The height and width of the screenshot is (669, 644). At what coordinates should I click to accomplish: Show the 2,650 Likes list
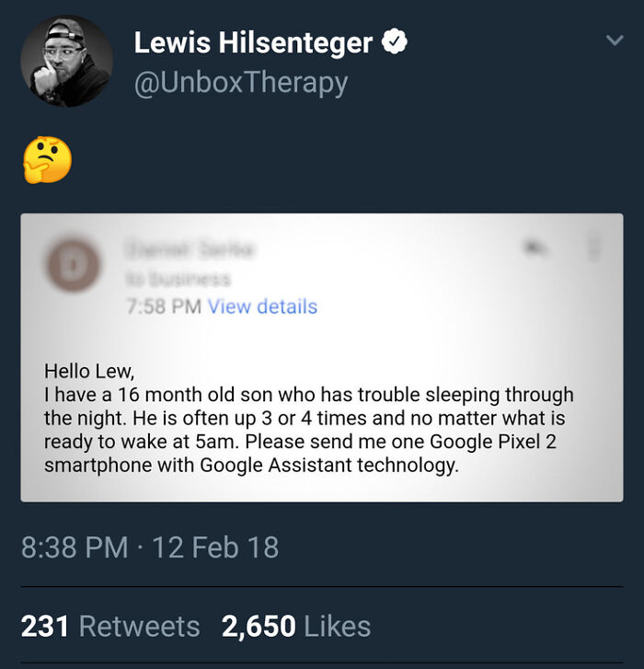pos(295,627)
